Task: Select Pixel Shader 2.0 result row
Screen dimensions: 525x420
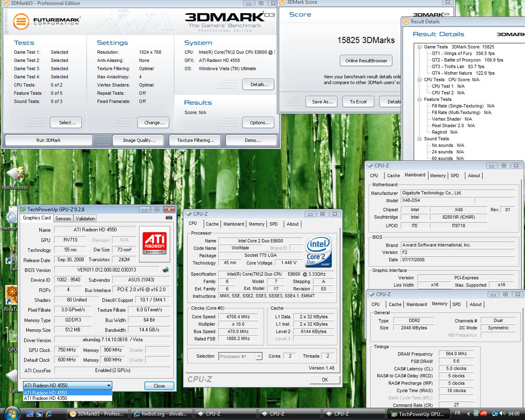Action: [453, 126]
